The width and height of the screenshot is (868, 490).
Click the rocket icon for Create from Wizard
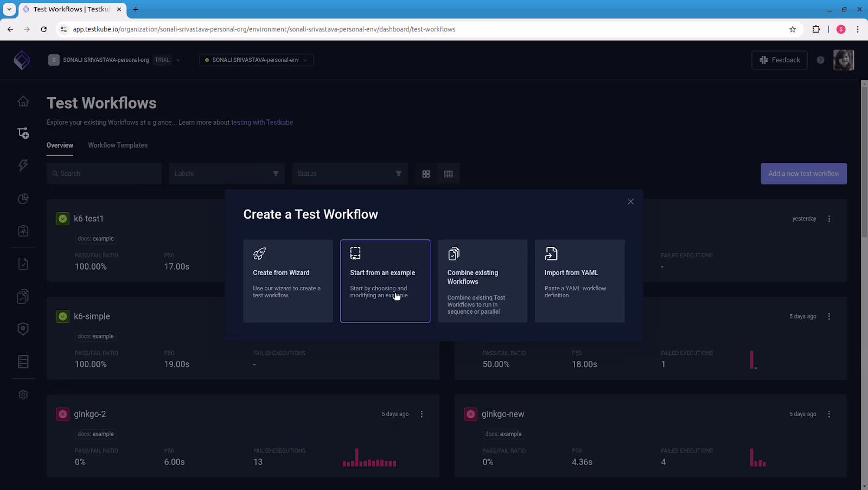tap(259, 253)
